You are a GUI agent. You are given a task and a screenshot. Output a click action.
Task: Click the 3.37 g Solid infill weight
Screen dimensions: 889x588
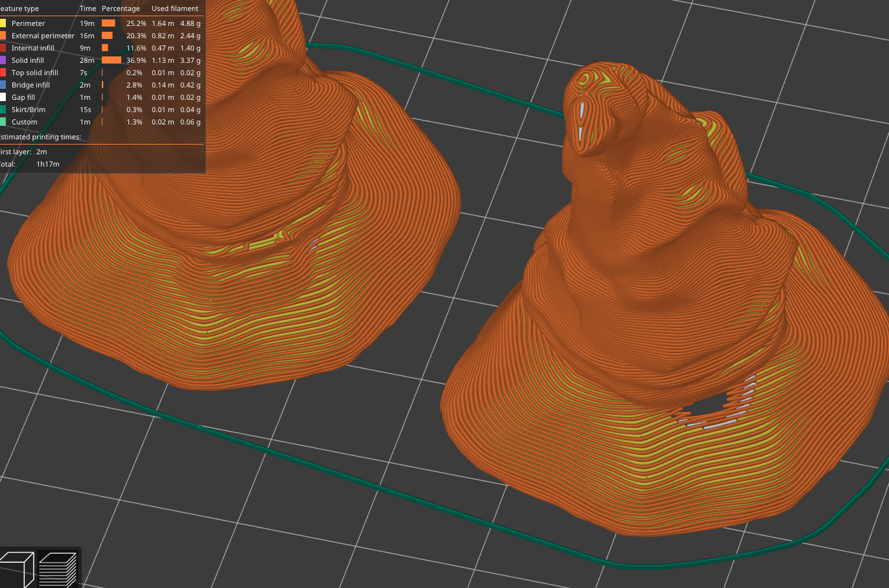[x=190, y=60]
